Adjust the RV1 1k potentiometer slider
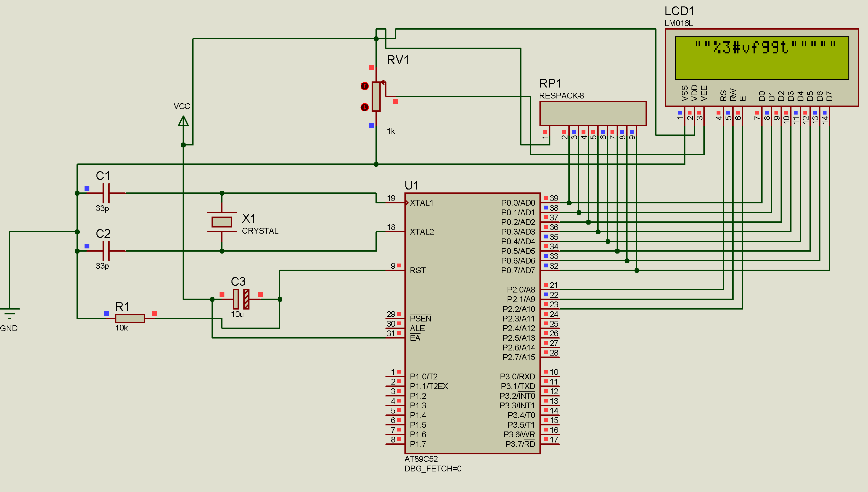 376,96
